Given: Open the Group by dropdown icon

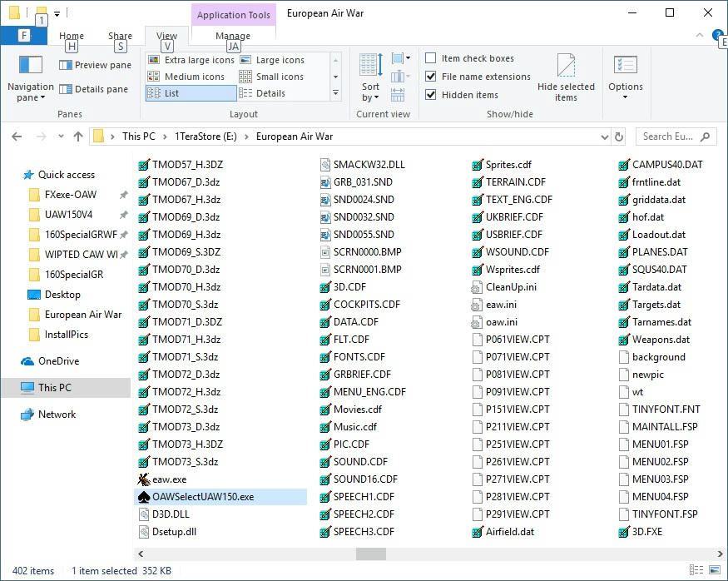Looking at the screenshot, I should 401,58.
